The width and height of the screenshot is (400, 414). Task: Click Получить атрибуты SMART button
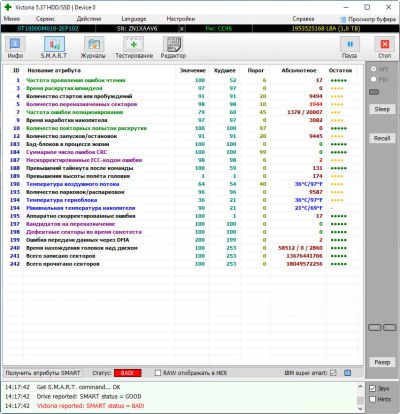[x=43, y=373]
